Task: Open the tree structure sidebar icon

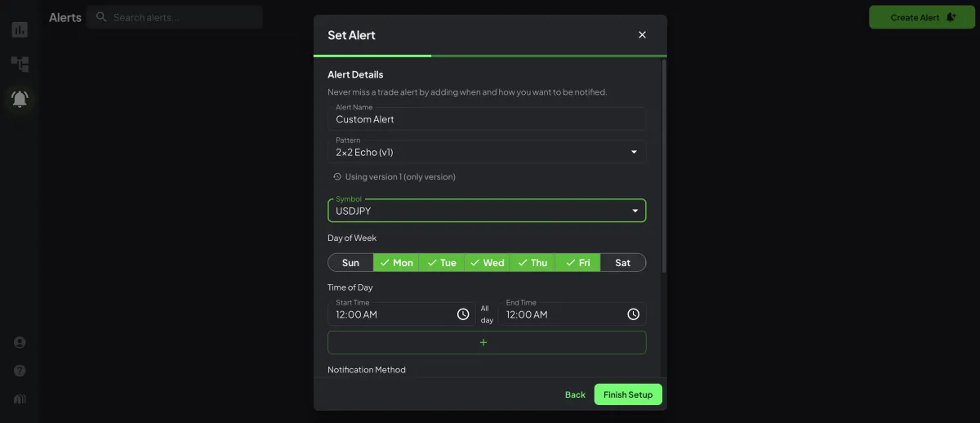Action: tap(20, 64)
